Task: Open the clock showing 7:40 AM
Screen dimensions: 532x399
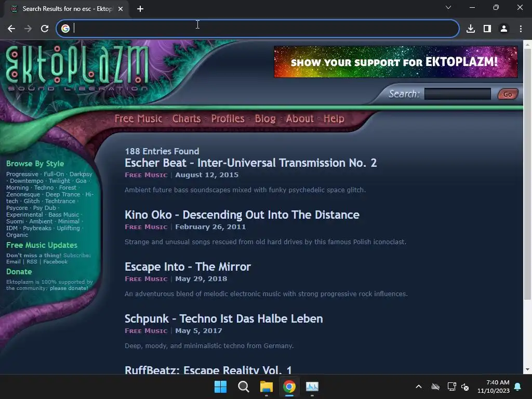Action: pyautogui.click(x=494, y=387)
